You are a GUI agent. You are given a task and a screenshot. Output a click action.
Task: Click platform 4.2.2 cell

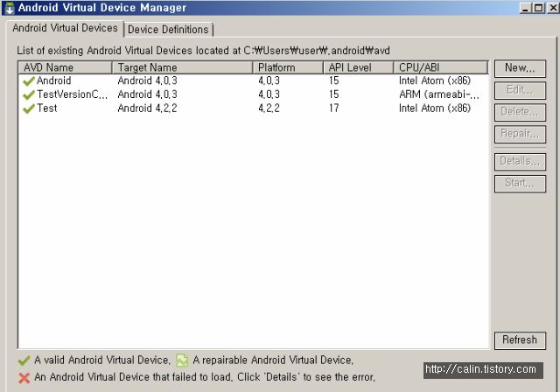(269, 108)
